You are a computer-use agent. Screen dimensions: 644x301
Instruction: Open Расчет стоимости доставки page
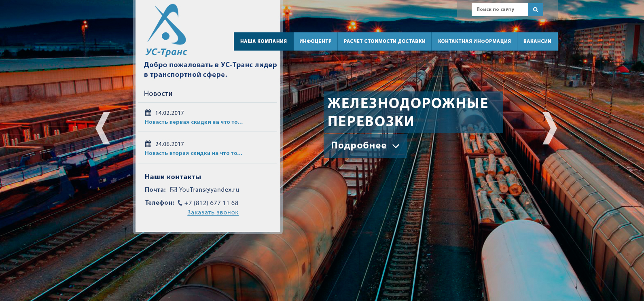[385, 41]
